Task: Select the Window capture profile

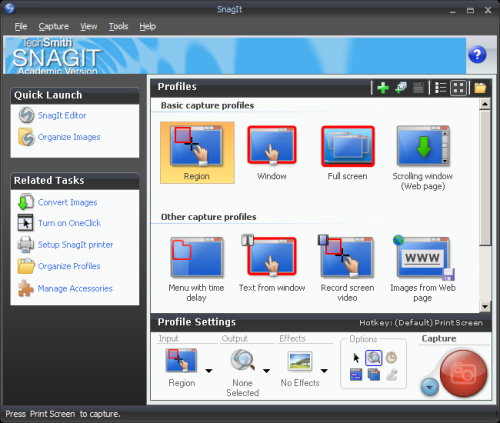Action: [272, 153]
